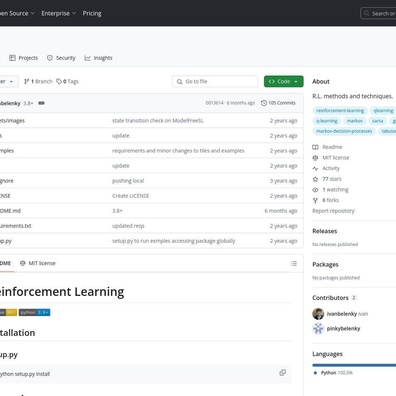The image size is (396, 396).
Task: Click the Readme book icon
Action: coord(315,147)
